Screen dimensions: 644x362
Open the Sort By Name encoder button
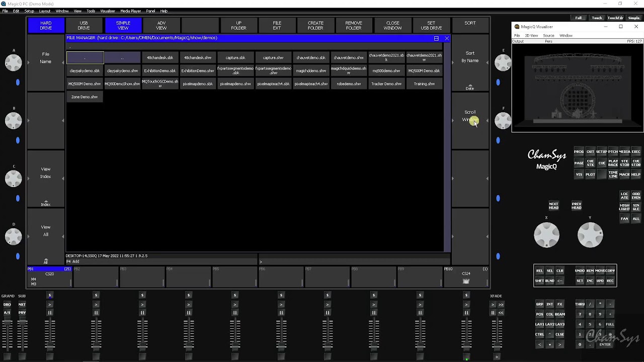coord(470,63)
